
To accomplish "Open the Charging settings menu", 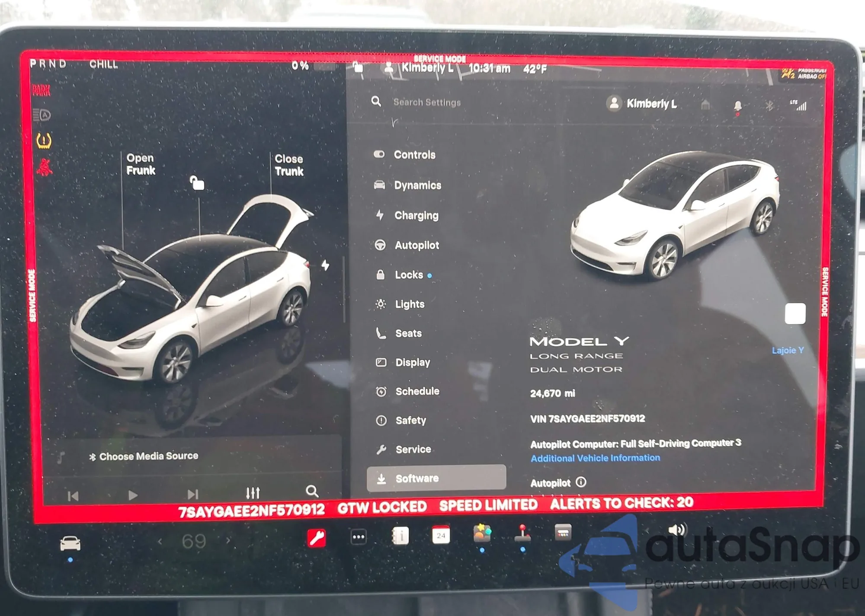I will tap(416, 215).
